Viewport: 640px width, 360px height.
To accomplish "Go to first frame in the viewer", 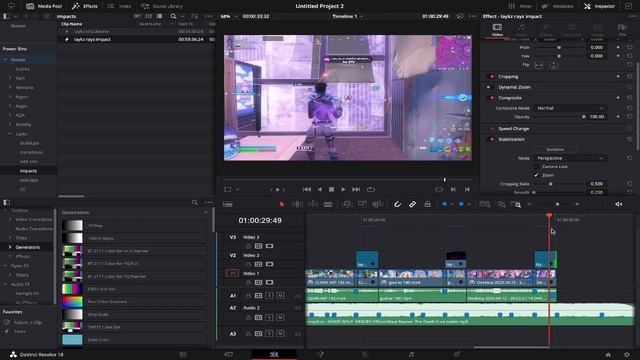I will point(307,189).
